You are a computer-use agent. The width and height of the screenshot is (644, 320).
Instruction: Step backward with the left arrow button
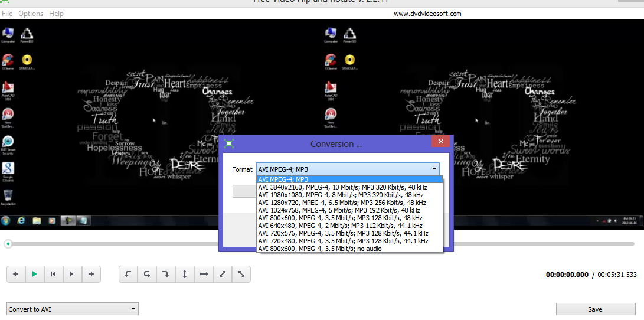pyautogui.click(x=16, y=275)
